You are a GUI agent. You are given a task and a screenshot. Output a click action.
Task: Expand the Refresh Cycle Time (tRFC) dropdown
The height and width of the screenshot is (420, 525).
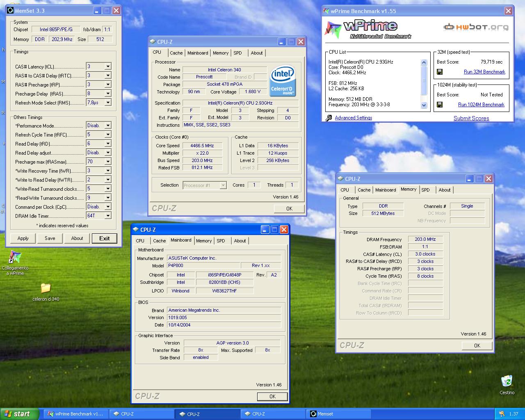click(108, 135)
